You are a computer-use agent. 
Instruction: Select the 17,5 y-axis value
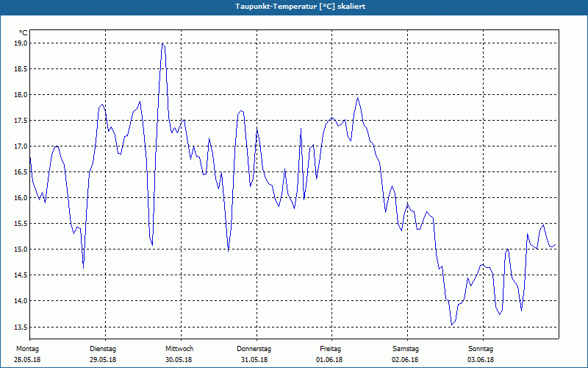(x=21, y=121)
